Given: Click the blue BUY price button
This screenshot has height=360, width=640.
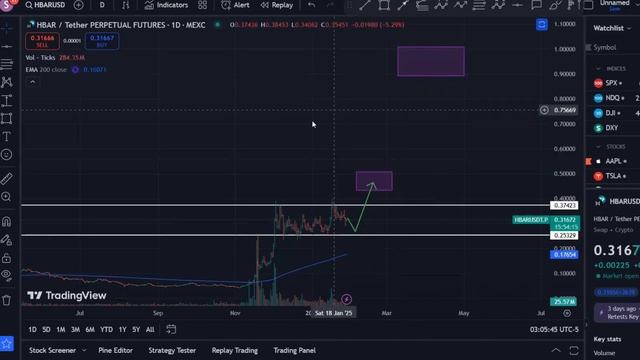Looking at the screenshot, I should [x=102, y=41].
